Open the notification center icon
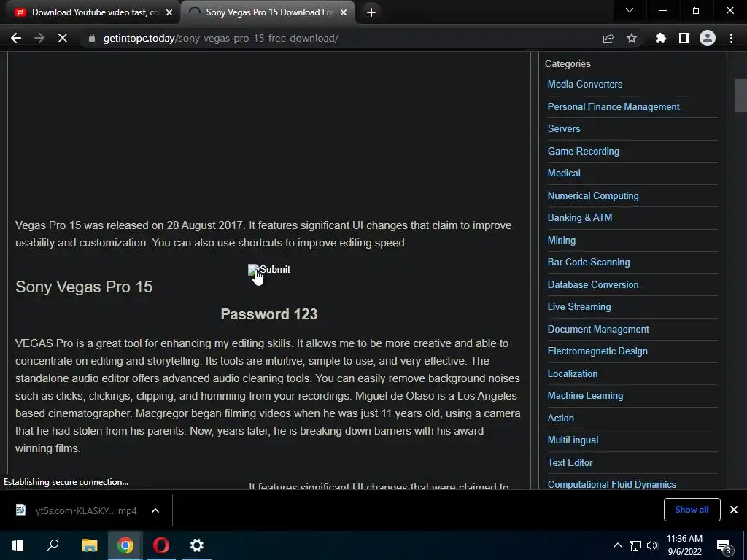Image resolution: width=747 pixels, height=560 pixels. 724,545
